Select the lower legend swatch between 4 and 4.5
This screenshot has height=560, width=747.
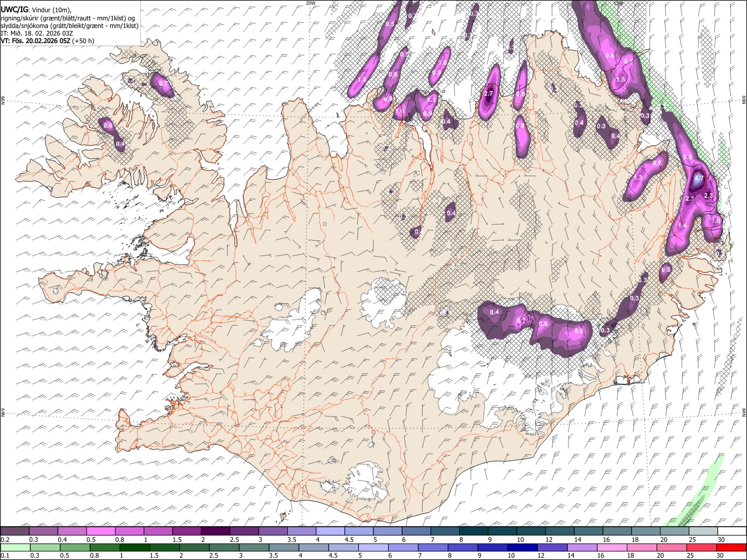click(314, 547)
